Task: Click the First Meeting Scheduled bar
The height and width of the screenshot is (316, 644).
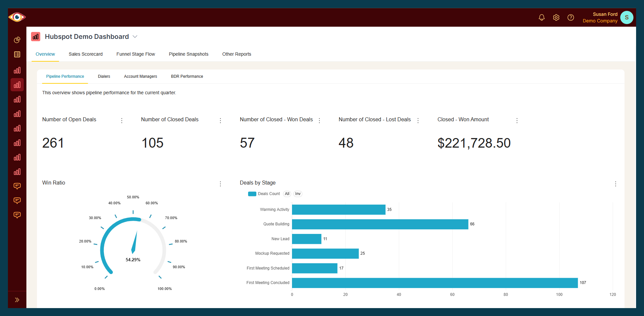Action: (315, 268)
